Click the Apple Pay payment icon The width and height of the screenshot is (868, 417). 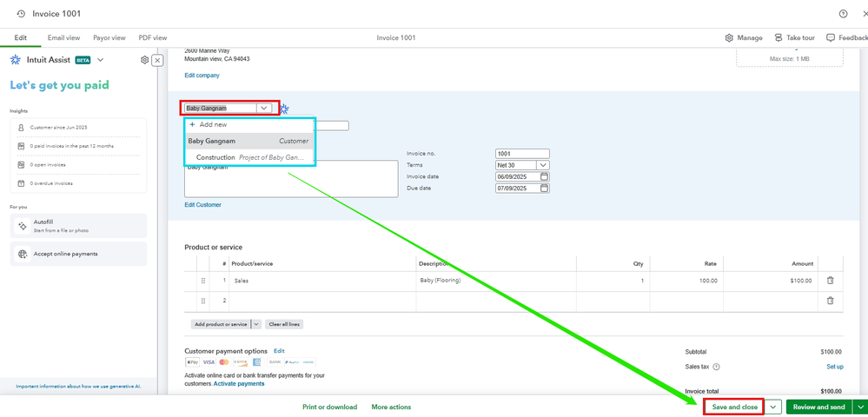click(192, 362)
